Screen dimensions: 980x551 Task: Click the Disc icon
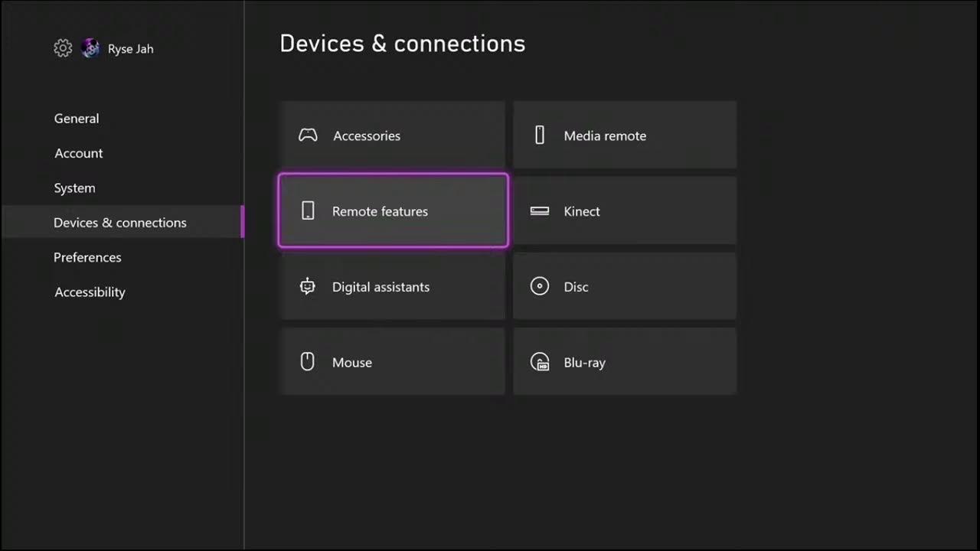[540, 287]
